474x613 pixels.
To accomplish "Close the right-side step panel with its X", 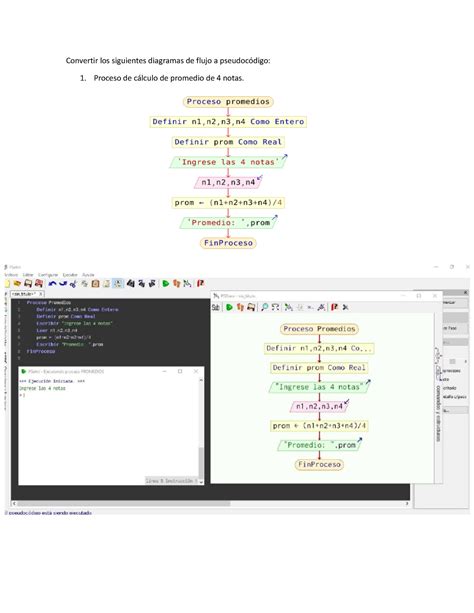I will coord(465,292).
